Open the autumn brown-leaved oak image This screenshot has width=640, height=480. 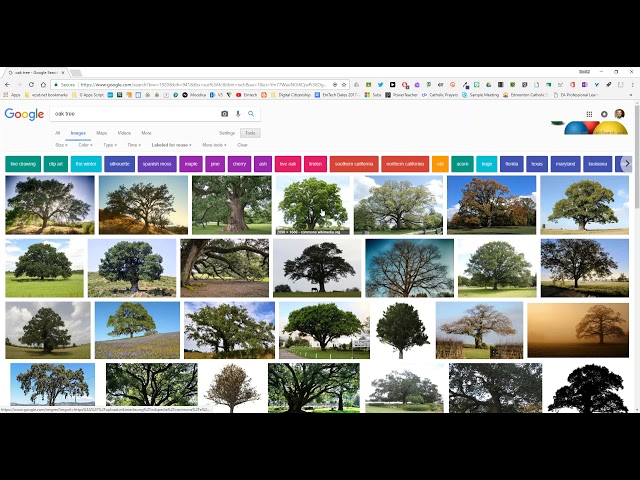click(491, 205)
